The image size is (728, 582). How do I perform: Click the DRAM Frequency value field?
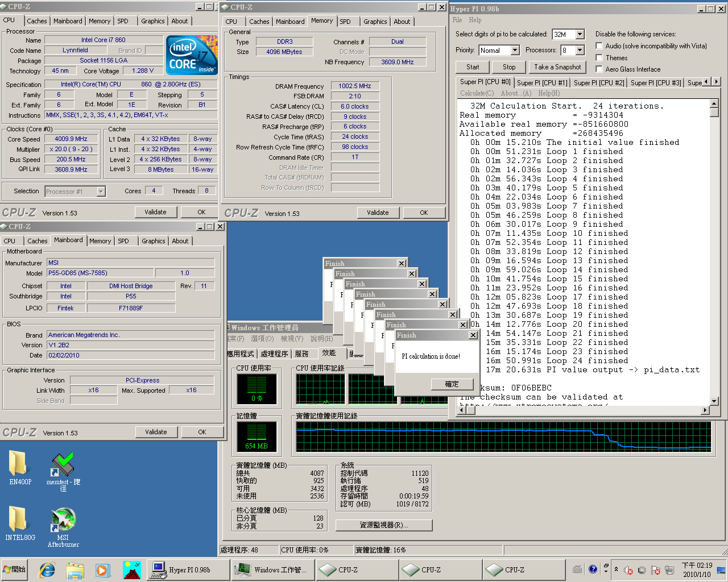pos(355,86)
